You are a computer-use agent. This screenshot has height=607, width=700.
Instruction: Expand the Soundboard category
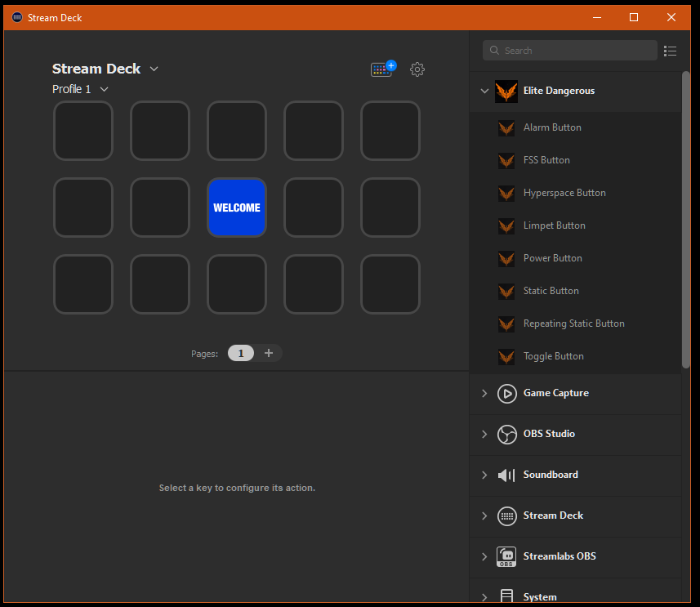(x=484, y=475)
